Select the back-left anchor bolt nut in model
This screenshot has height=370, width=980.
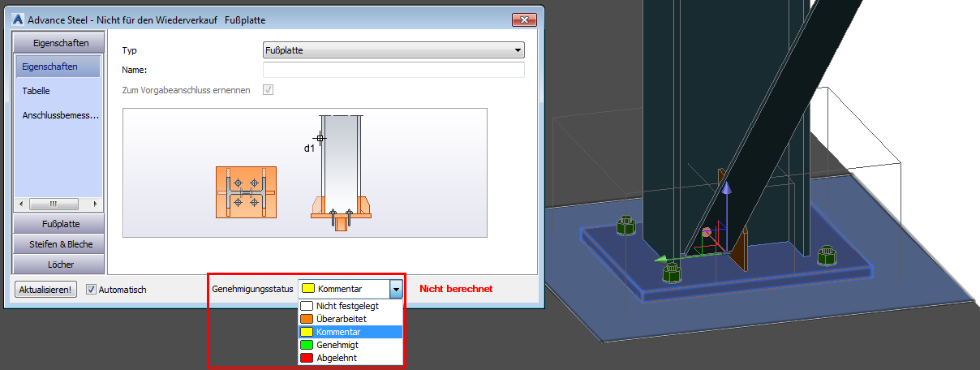tap(625, 226)
